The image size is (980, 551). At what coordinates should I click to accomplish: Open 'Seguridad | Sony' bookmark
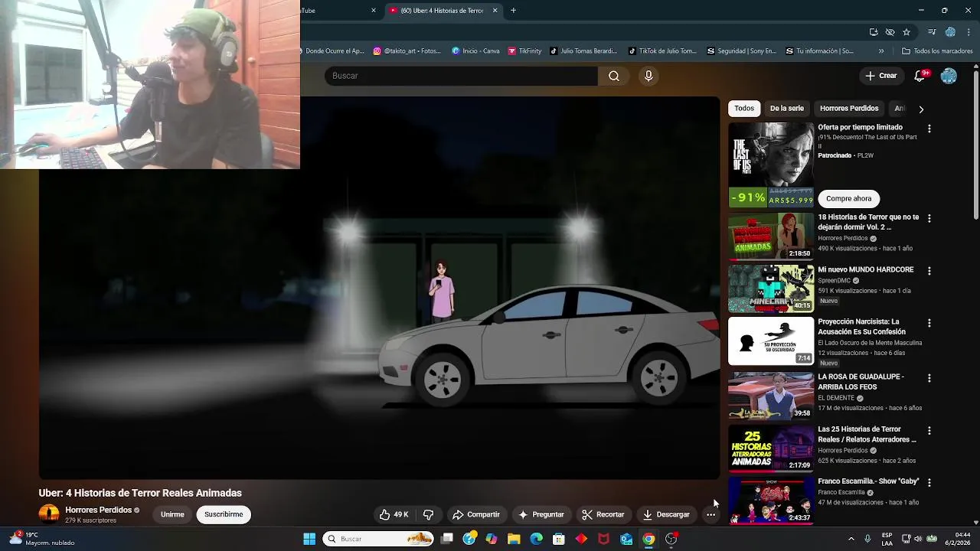(741, 51)
